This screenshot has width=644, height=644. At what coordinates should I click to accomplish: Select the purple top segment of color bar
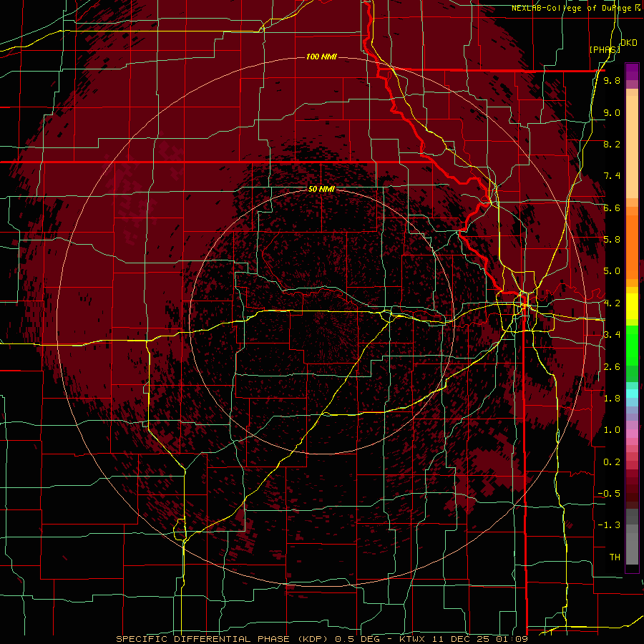pos(632,72)
